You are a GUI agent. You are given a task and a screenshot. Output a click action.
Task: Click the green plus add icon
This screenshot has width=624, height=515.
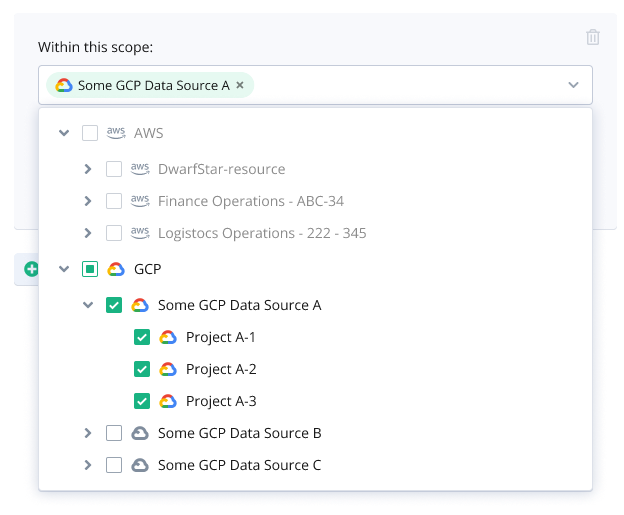click(31, 269)
